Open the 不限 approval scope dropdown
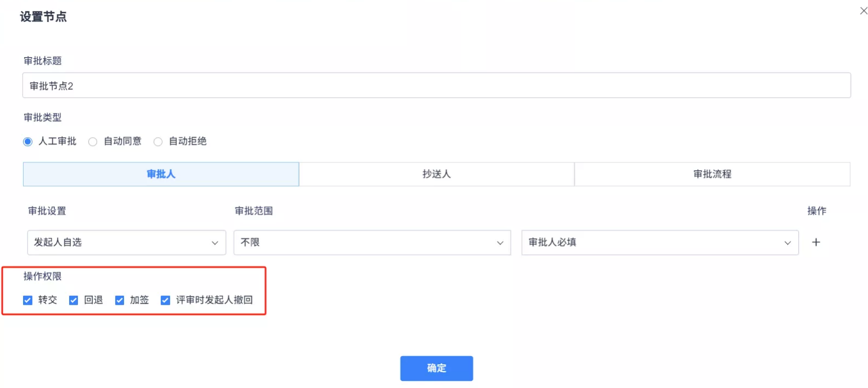The image size is (868, 388). [372, 242]
